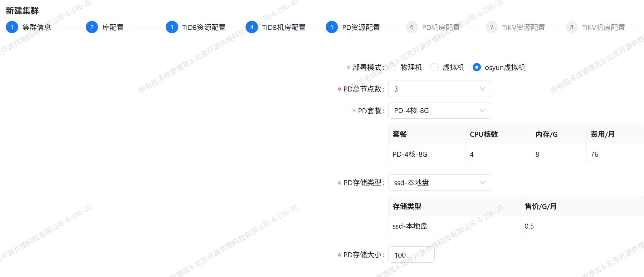
Task: Select 虚拟机 deployment mode radio
Action: click(434, 67)
